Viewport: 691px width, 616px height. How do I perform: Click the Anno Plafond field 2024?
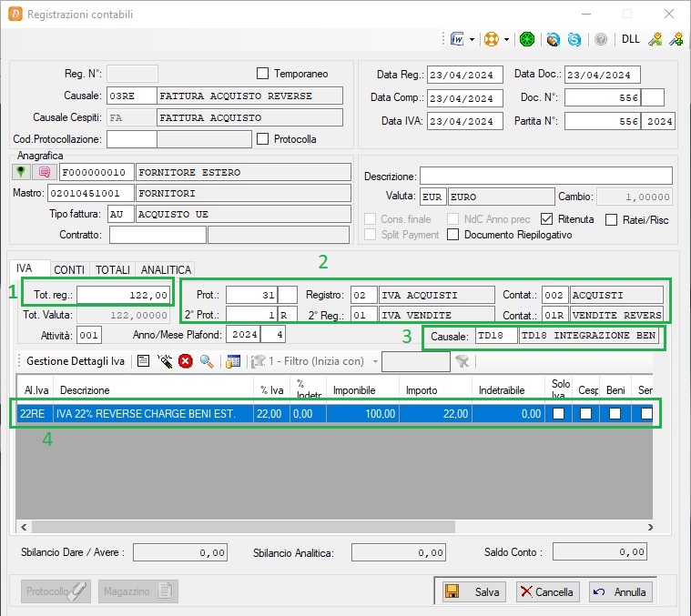click(243, 335)
